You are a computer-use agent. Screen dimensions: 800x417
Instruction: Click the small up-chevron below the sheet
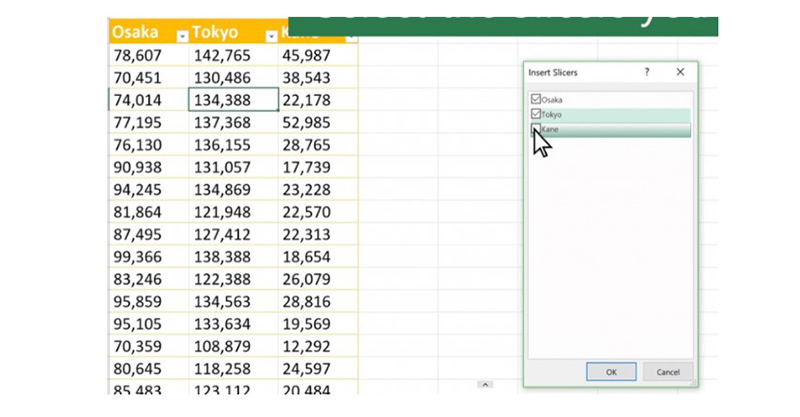(x=485, y=385)
